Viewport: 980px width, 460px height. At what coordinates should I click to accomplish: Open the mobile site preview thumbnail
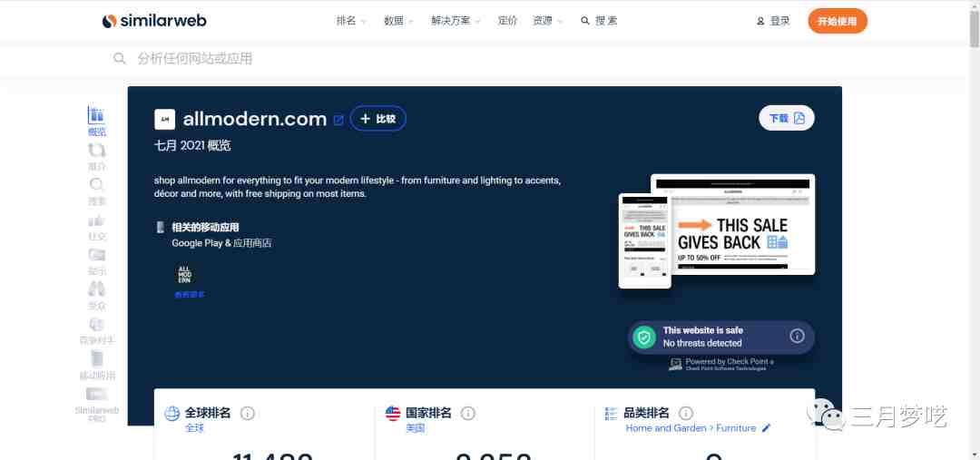645,240
